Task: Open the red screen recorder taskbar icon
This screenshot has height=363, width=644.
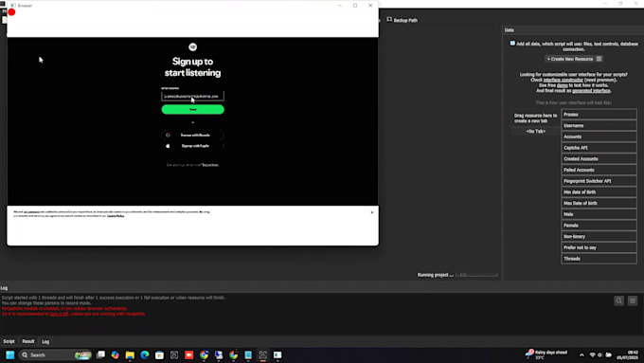Action: coord(188,354)
